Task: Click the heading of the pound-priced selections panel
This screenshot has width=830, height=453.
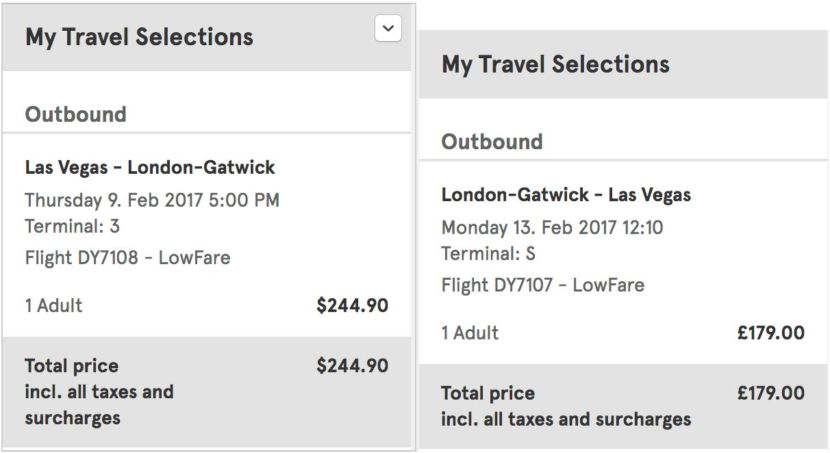Action: tap(555, 64)
